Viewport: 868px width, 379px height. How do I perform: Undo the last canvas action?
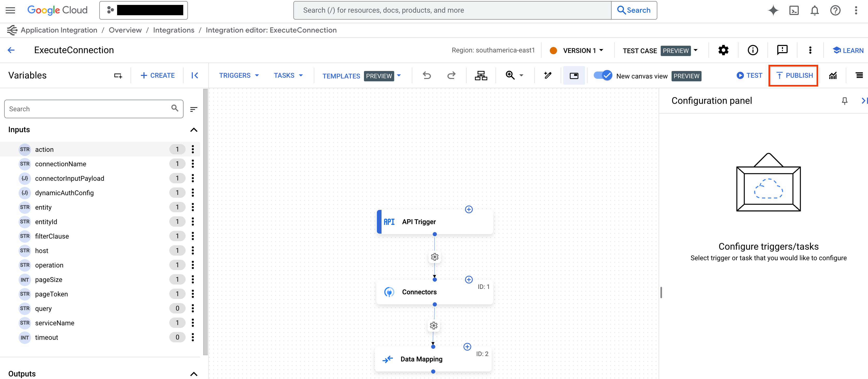[x=427, y=75]
